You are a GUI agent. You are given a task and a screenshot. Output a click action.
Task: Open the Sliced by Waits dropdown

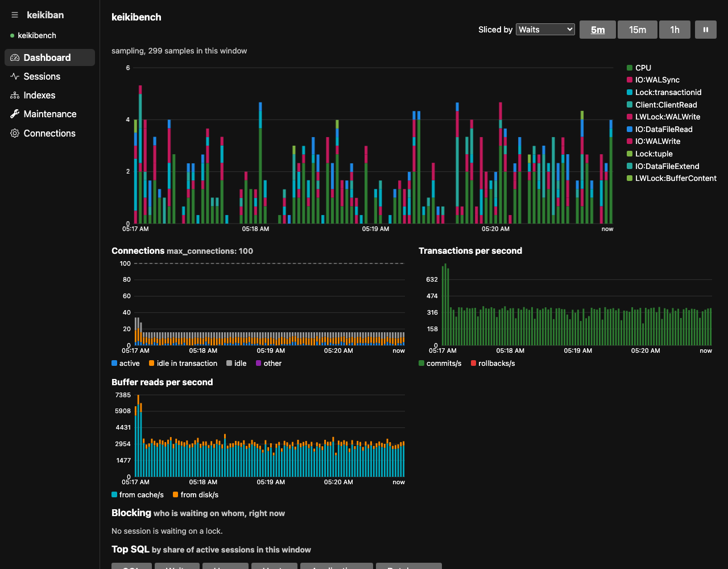pos(545,30)
